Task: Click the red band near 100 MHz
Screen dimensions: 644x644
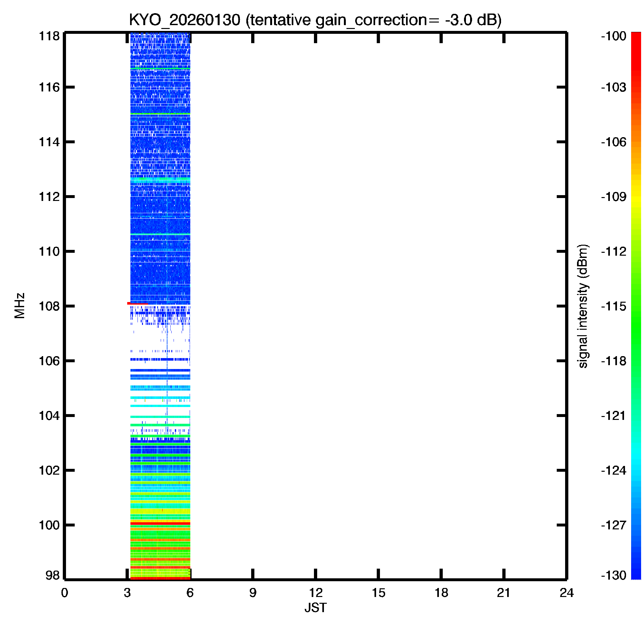Action: click(160, 524)
